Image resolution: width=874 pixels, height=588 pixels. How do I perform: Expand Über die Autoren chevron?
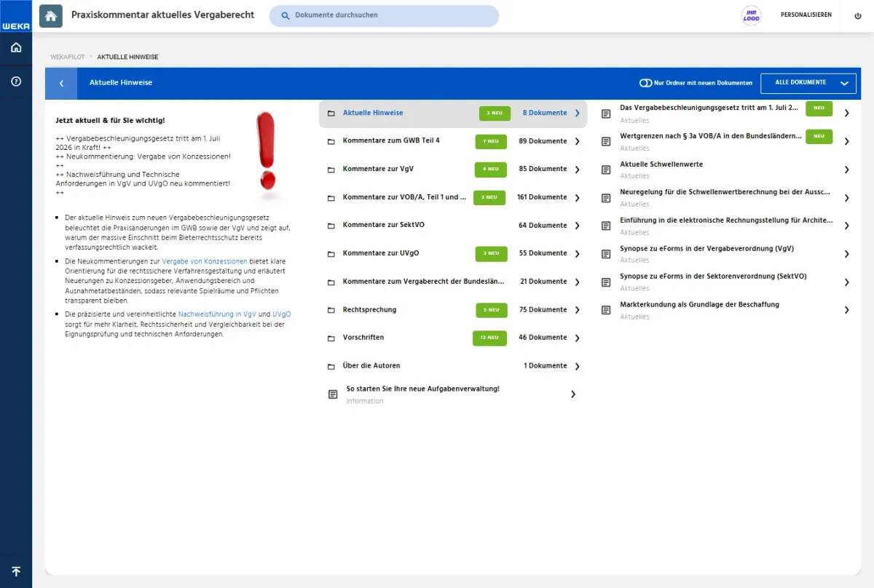[x=577, y=366]
